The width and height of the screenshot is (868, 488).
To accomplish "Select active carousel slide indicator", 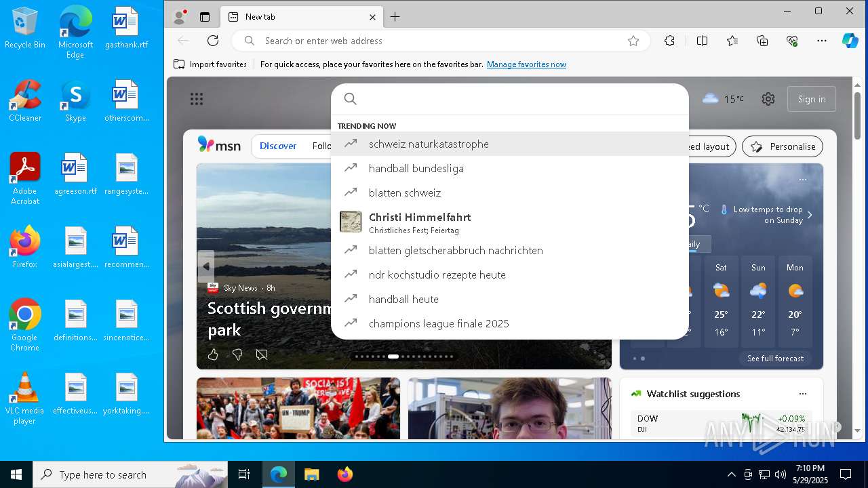I will [393, 357].
